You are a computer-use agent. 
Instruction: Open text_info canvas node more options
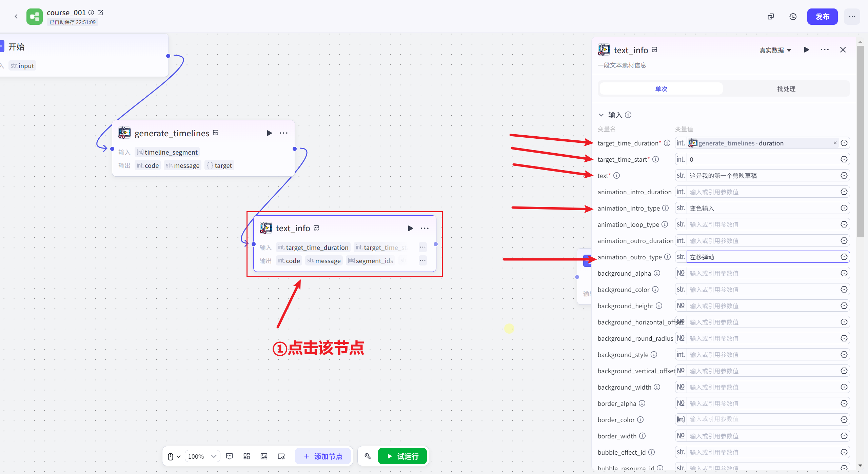pyautogui.click(x=425, y=228)
